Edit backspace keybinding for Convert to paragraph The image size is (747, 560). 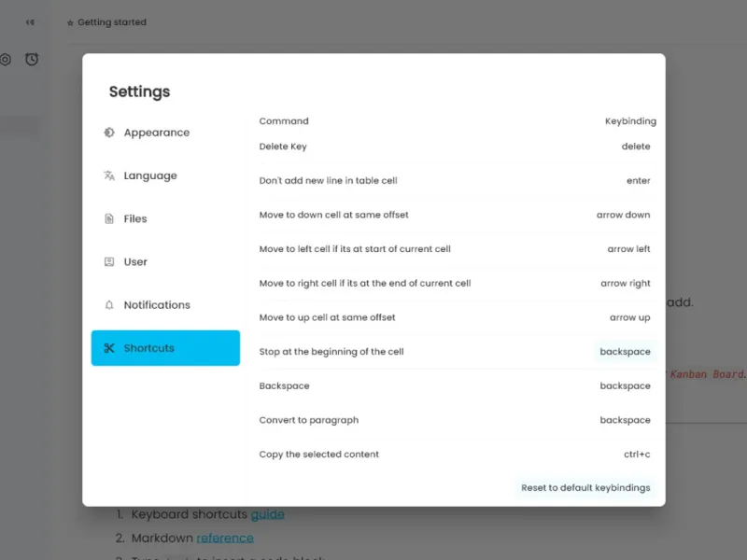[625, 420]
